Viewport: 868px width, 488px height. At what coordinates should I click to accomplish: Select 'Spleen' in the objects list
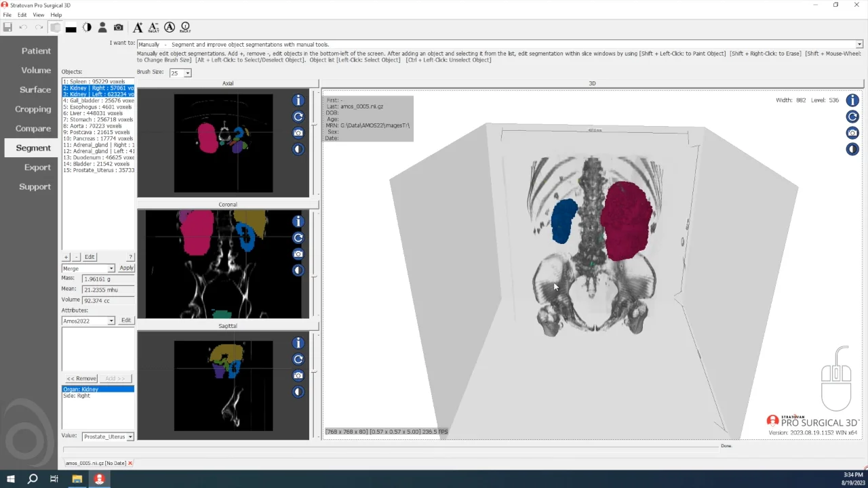pyautogui.click(x=98, y=81)
